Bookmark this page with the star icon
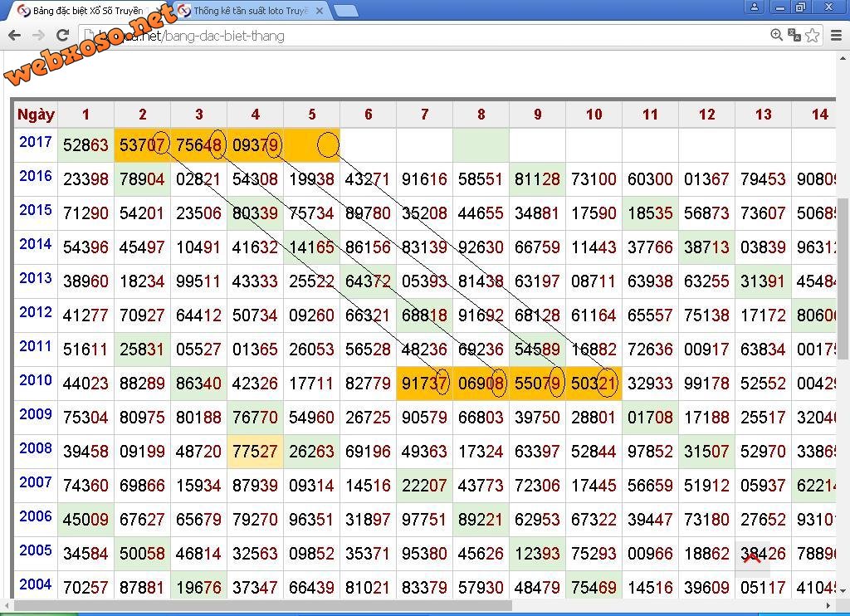Screen dimensions: 850x616 812,35
